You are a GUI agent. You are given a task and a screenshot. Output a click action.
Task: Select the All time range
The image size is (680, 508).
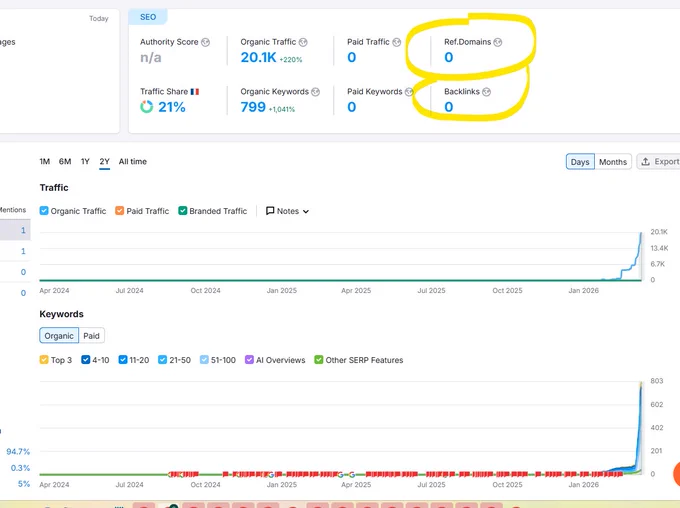[x=133, y=161]
